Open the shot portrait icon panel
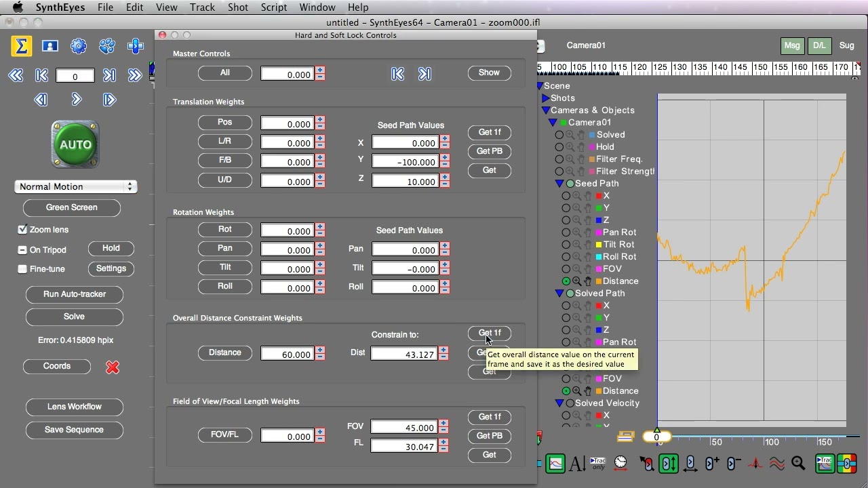868x488 pixels. 50,46
